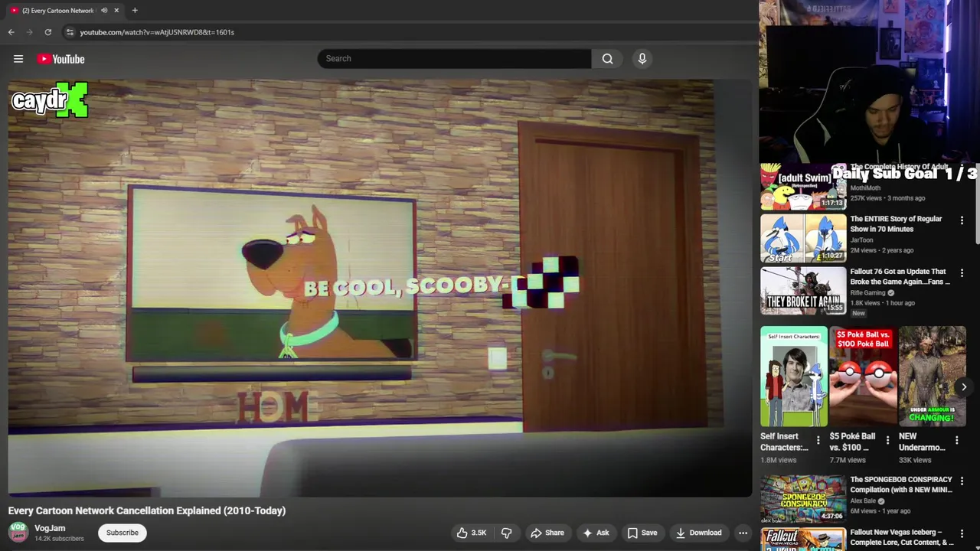Go to YouTube home via logo
The height and width of the screenshot is (551, 980).
point(60,59)
